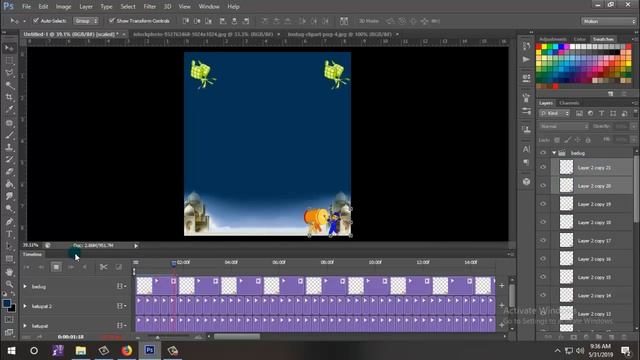Add media to ketupat 2 track
This screenshot has height=360, width=640.
(502, 305)
